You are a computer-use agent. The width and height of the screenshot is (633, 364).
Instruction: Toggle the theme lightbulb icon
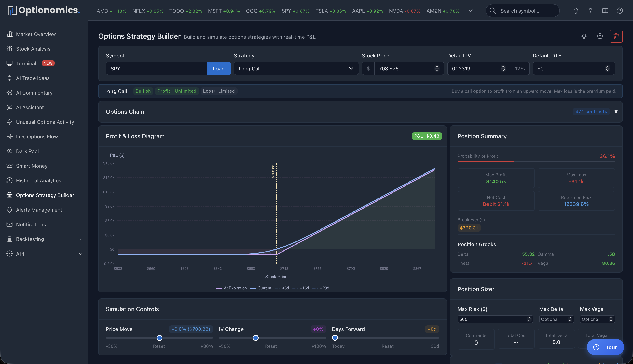pos(584,36)
